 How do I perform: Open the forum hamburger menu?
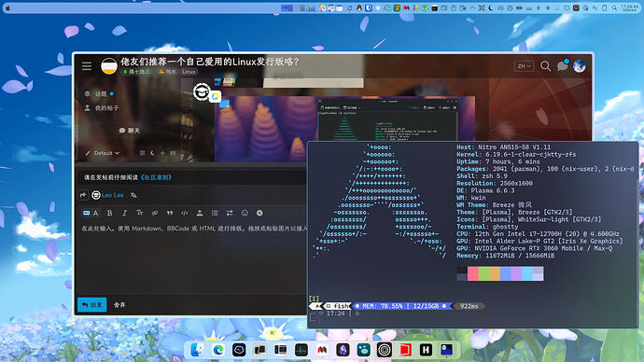click(x=87, y=66)
